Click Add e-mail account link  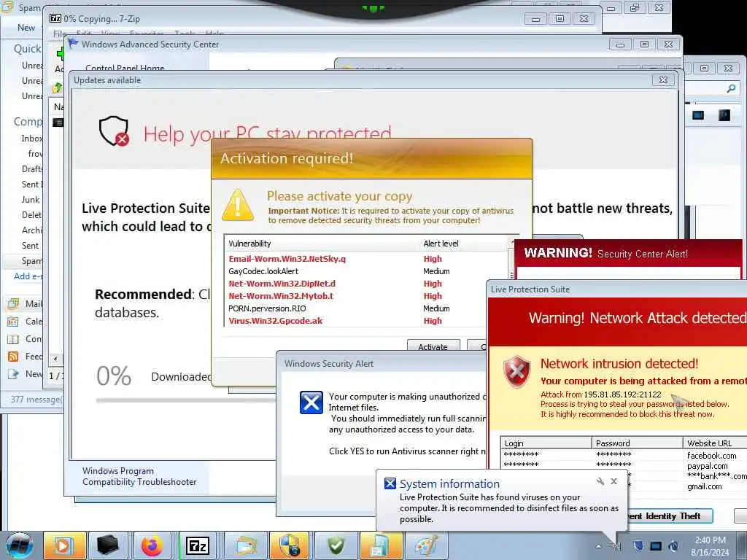click(x=28, y=276)
